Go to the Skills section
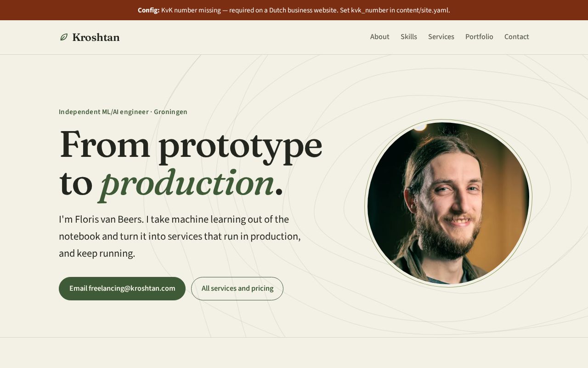The width and height of the screenshot is (588, 368). coord(409,37)
